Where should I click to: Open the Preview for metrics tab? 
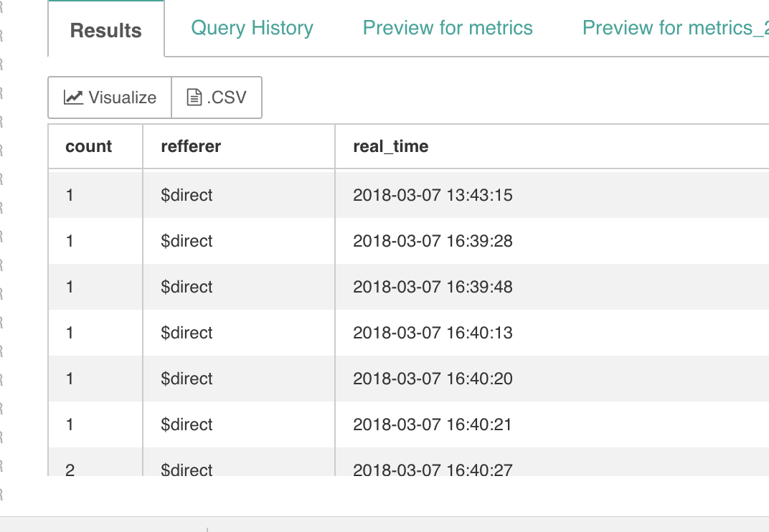point(448,27)
